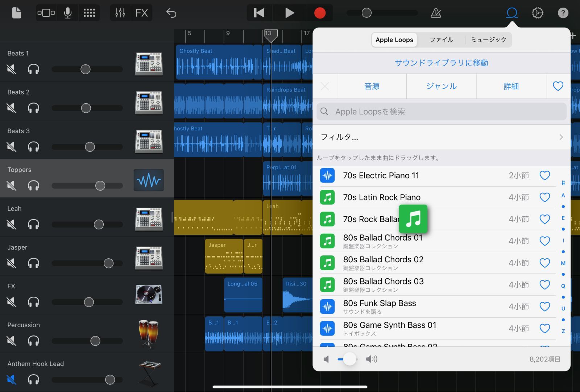Click the undo arrow icon
This screenshot has width=580, height=392.
[171, 13]
